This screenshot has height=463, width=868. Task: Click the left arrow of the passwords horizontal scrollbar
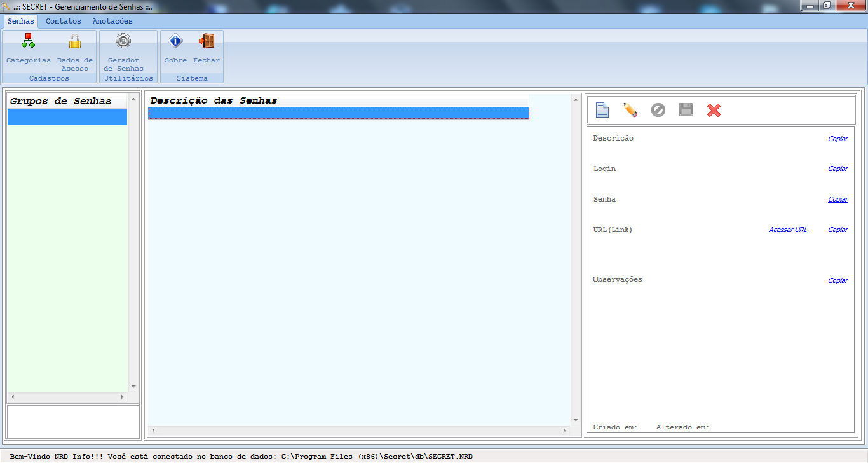[x=153, y=431]
